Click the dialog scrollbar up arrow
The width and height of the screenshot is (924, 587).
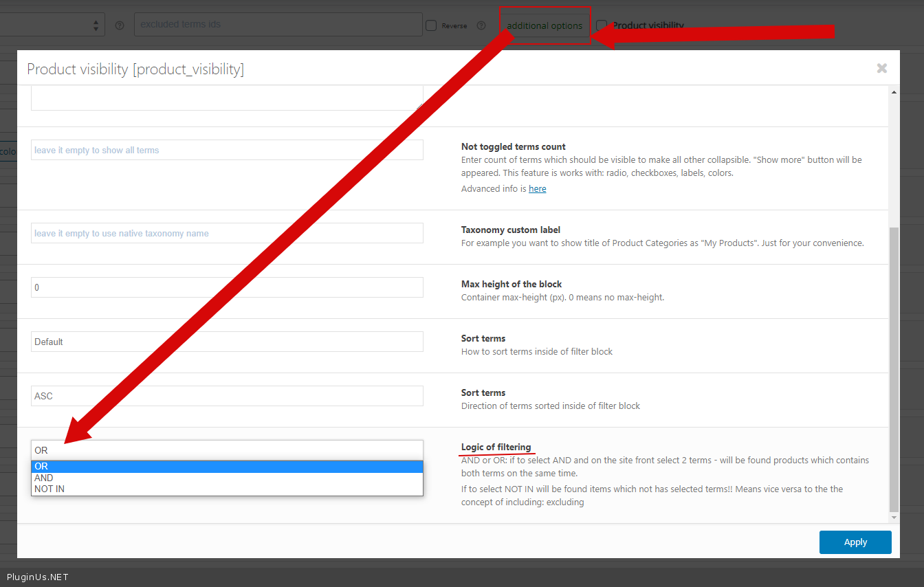tap(894, 92)
